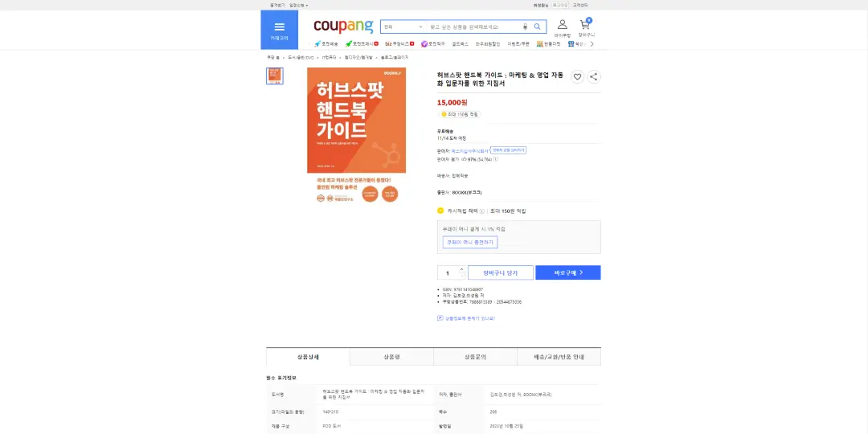Focus the product search input field

[x=473, y=27]
